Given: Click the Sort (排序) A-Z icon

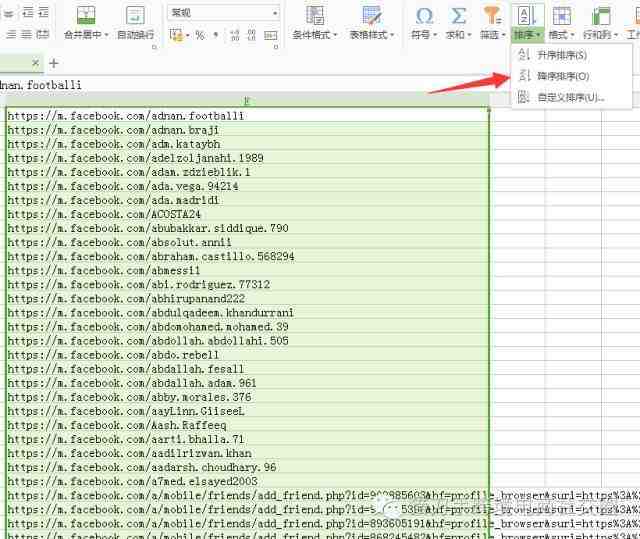Looking at the screenshot, I should click(527, 16).
